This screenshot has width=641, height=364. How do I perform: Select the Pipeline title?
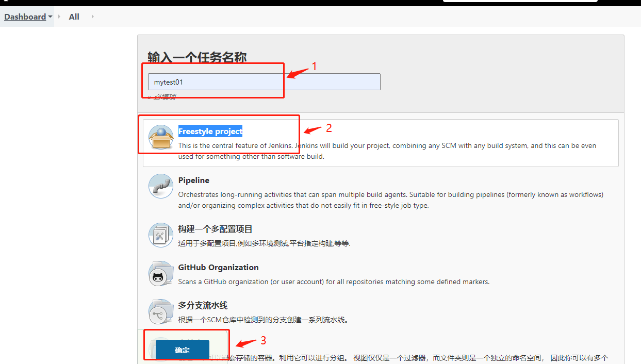point(194,180)
